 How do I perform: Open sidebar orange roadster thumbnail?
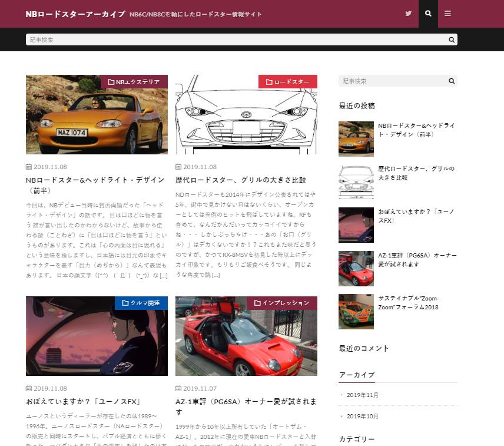pos(356,139)
